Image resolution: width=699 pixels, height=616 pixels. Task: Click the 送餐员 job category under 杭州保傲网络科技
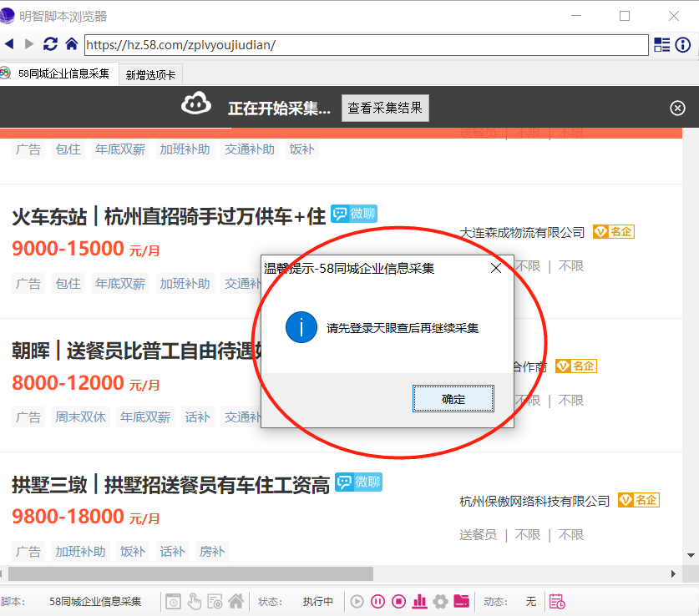point(478,534)
